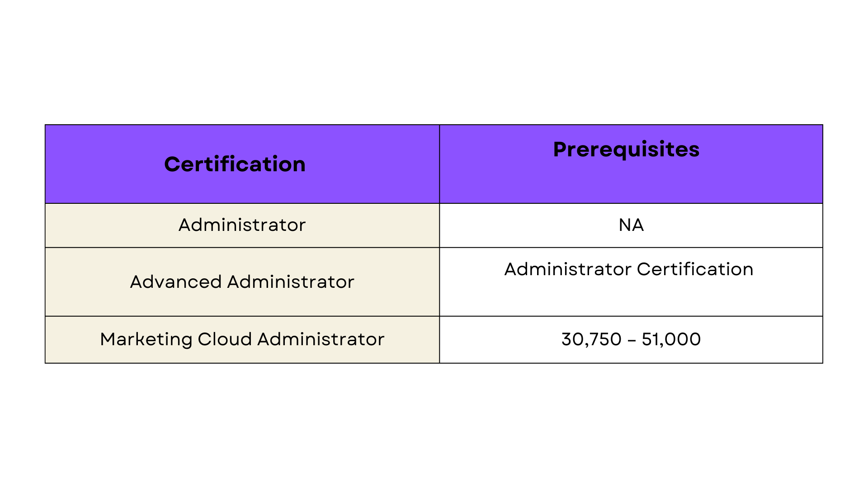This screenshot has height=488, width=868.
Task: Click empty purple area below Prerequisites heading
Action: (631, 183)
